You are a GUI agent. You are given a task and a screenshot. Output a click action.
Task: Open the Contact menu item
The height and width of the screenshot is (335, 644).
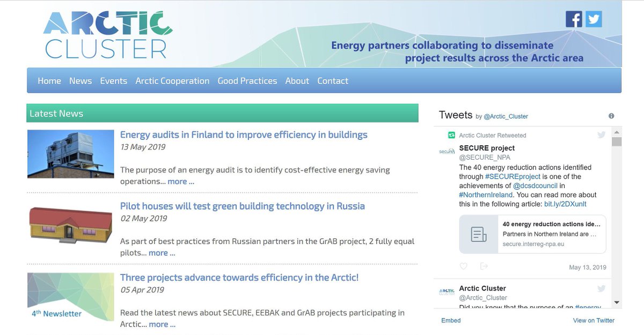click(x=333, y=81)
